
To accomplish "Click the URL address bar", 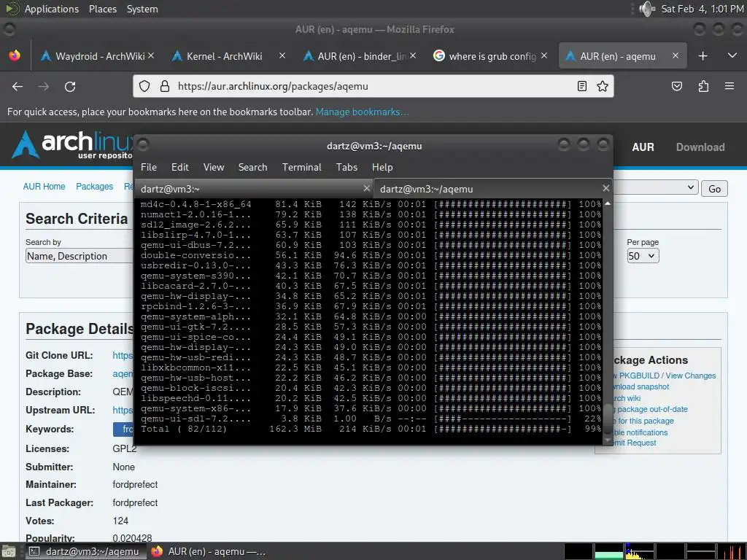I will [x=371, y=86].
